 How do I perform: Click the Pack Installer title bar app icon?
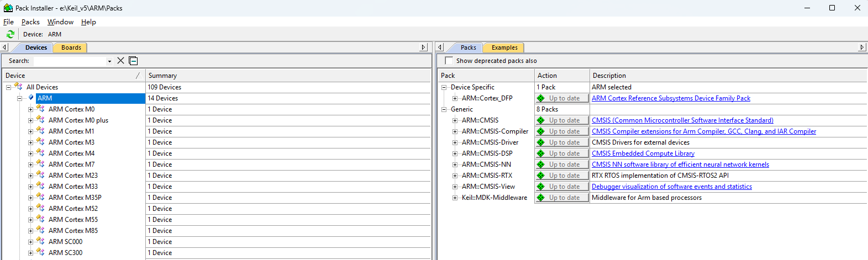[8, 8]
